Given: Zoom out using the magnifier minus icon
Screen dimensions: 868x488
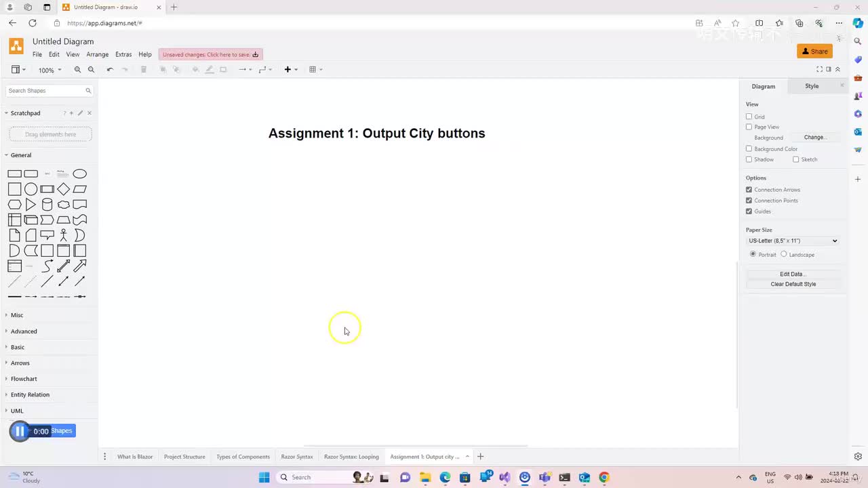Looking at the screenshot, I should [91, 70].
